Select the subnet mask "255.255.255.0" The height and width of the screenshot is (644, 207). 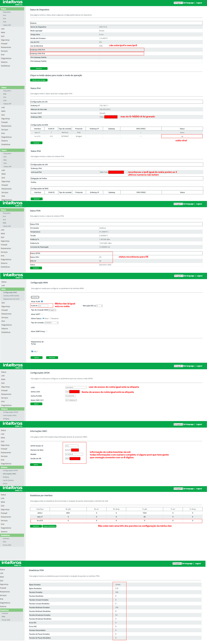point(105,109)
